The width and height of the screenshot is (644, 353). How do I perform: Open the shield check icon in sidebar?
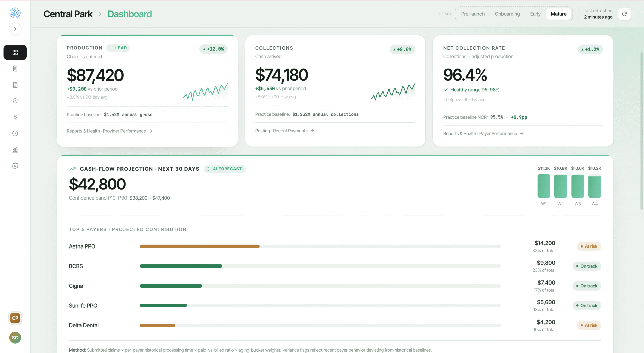pos(15,101)
